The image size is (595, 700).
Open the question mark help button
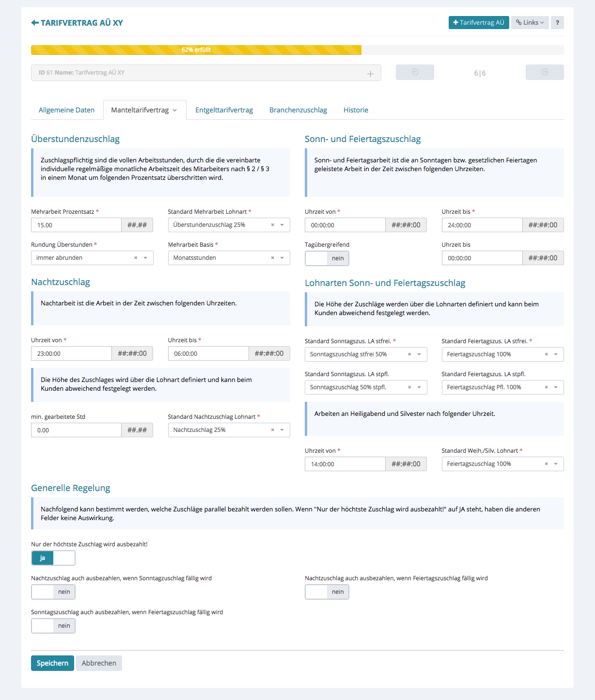[557, 23]
